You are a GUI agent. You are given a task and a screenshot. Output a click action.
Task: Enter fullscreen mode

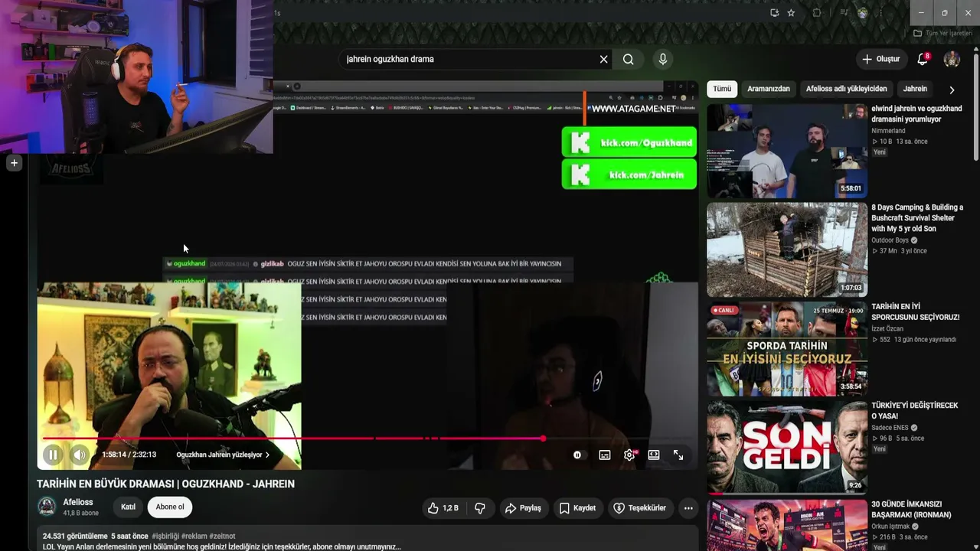[x=678, y=455]
